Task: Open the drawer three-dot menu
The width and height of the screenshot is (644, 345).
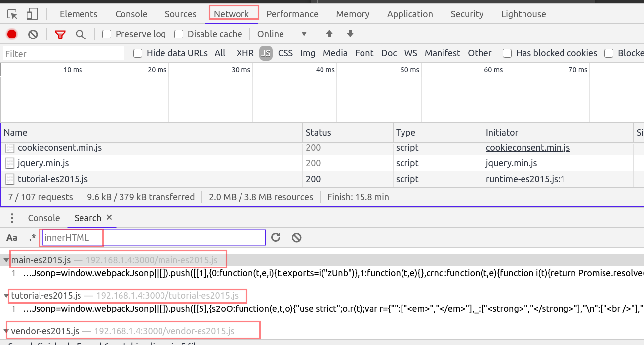Action: (x=12, y=218)
